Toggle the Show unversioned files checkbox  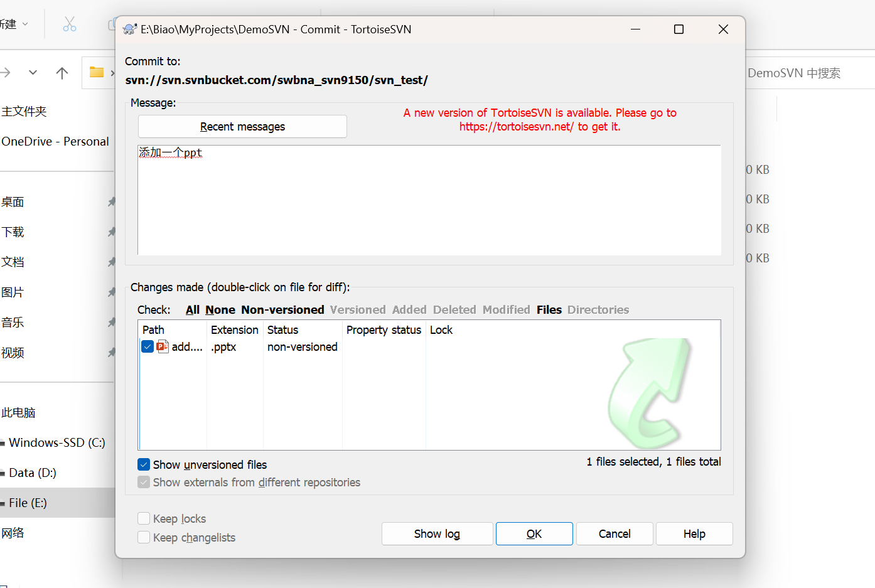144,464
